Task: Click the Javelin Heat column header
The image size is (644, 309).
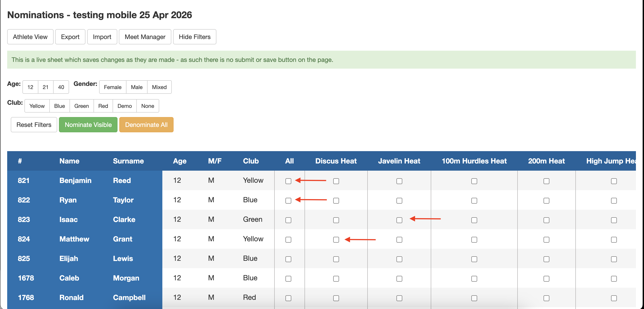Action: 399,161
